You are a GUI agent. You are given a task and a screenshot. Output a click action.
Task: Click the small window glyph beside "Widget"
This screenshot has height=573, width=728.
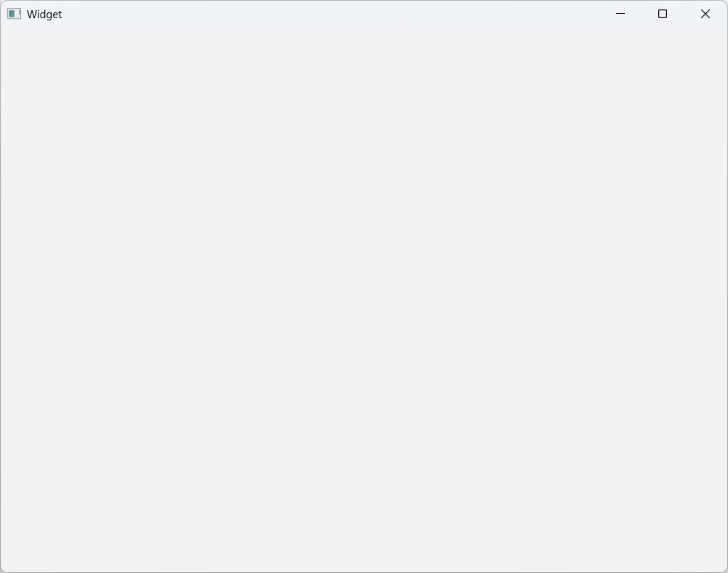click(x=14, y=14)
